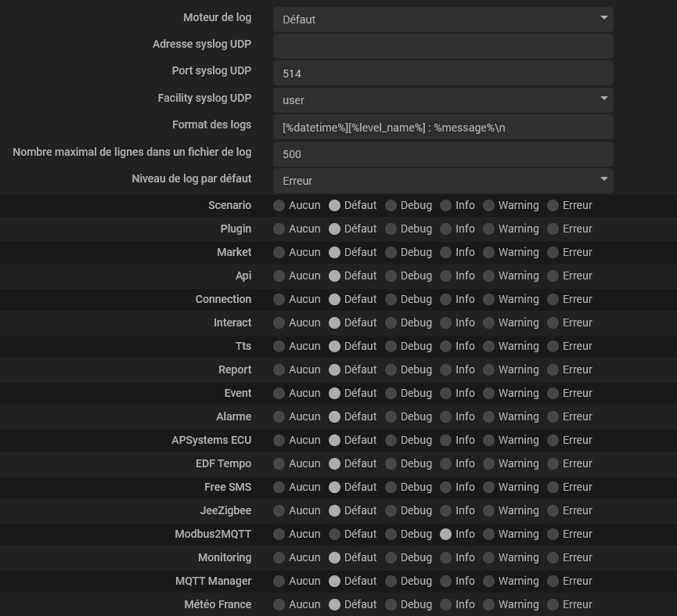Viewport: 677px width, 616px height.
Task: Select Aucun for APSystems ECU
Action: (x=279, y=441)
